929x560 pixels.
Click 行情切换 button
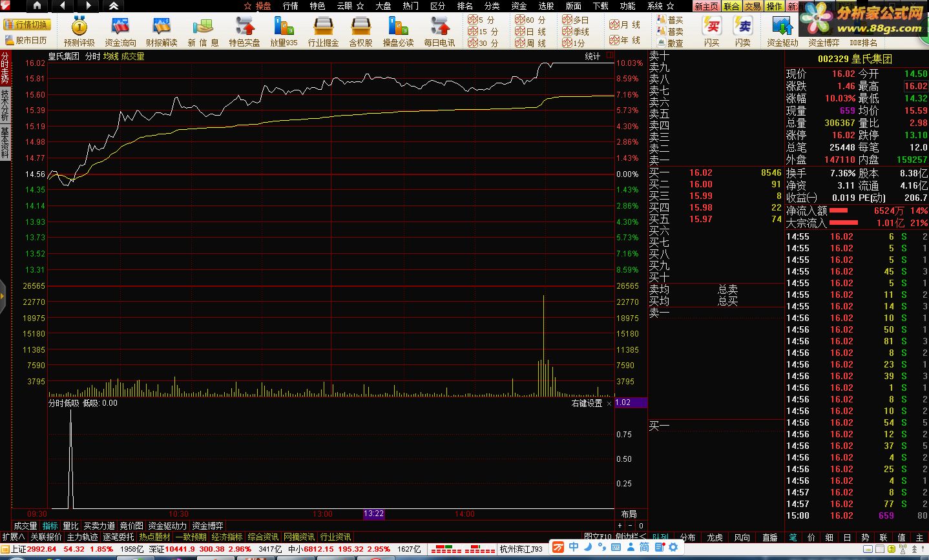[27, 25]
